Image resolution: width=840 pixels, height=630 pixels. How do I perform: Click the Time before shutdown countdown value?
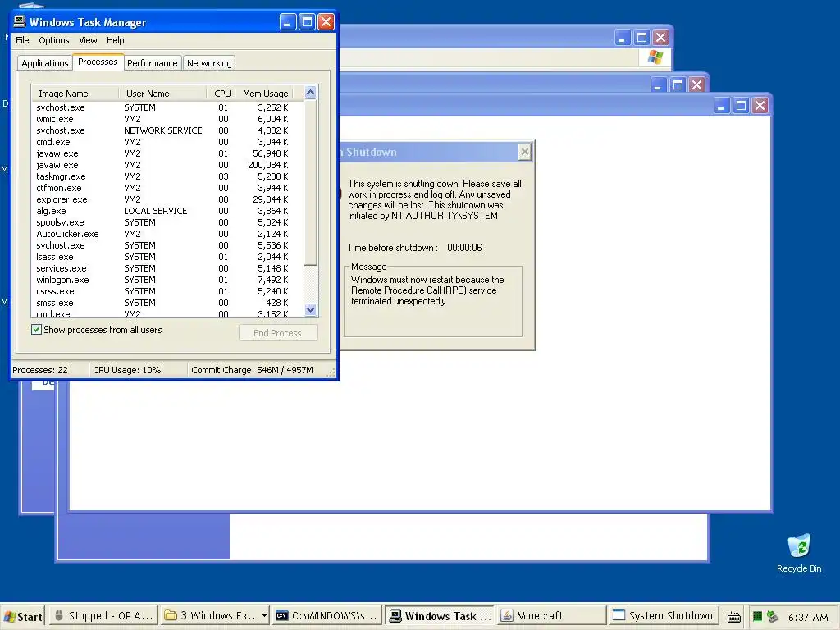pyautogui.click(x=464, y=248)
